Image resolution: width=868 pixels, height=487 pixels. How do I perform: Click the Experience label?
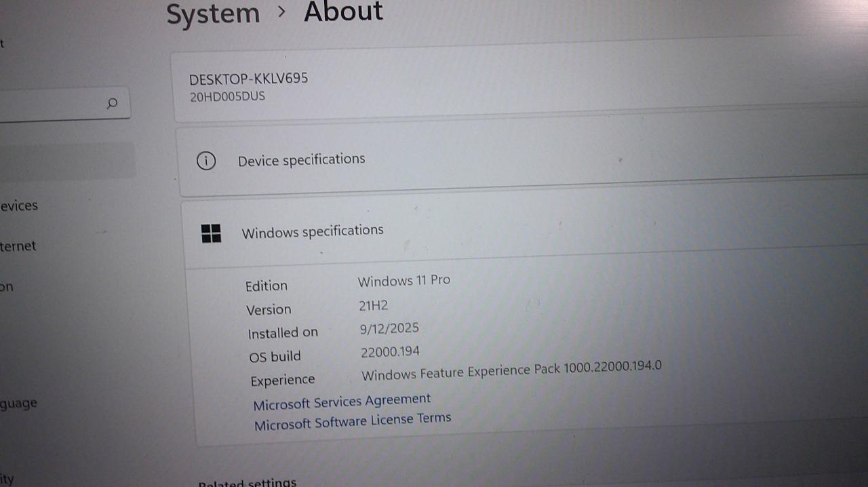pyautogui.click(x=283, y=381)
